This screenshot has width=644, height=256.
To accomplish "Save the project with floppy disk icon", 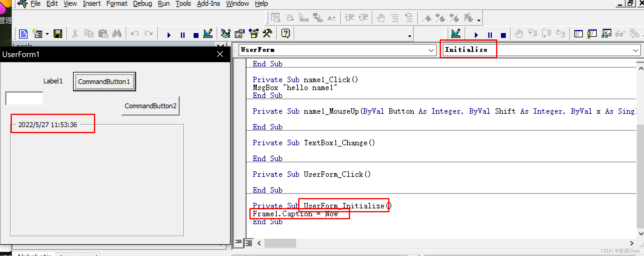I will tap(58, 34).
